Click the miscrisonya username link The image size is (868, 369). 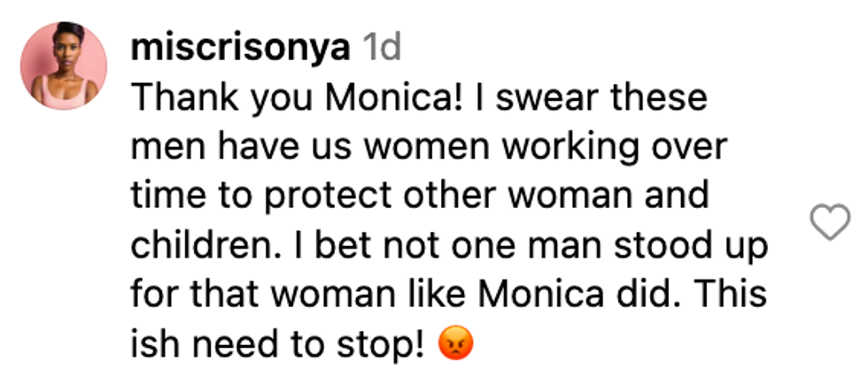pyautogui.click(x=236, y=47)
